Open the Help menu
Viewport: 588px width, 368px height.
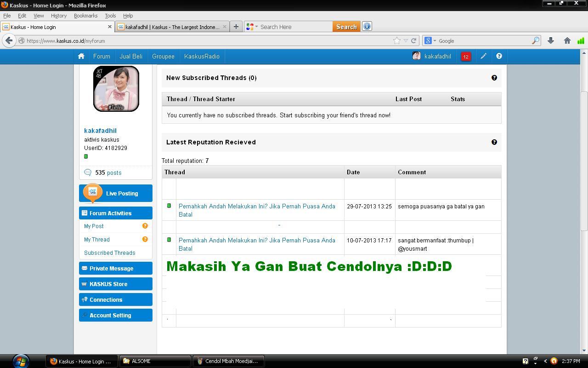(x=128, y=16)
